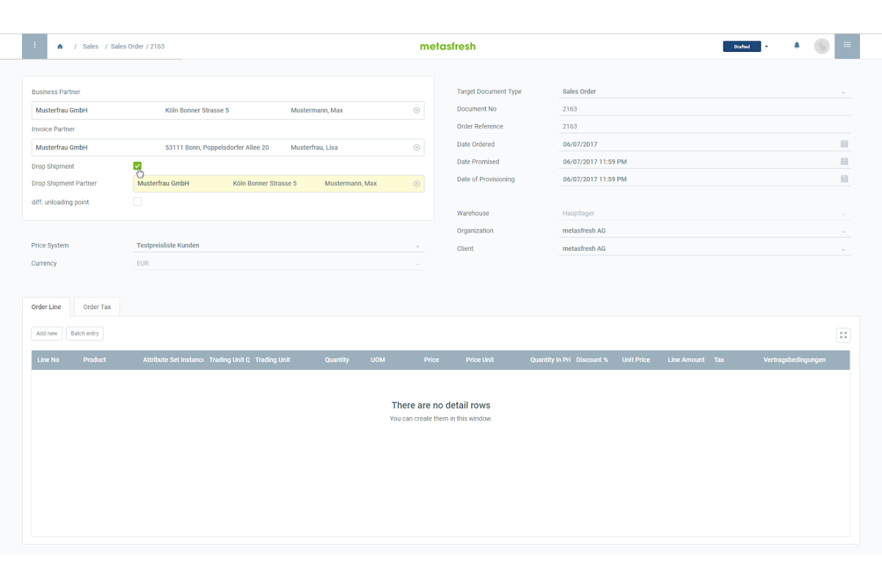Click the user avatar icon
This screenshot has height=588, width=882.
pos(822,46)
